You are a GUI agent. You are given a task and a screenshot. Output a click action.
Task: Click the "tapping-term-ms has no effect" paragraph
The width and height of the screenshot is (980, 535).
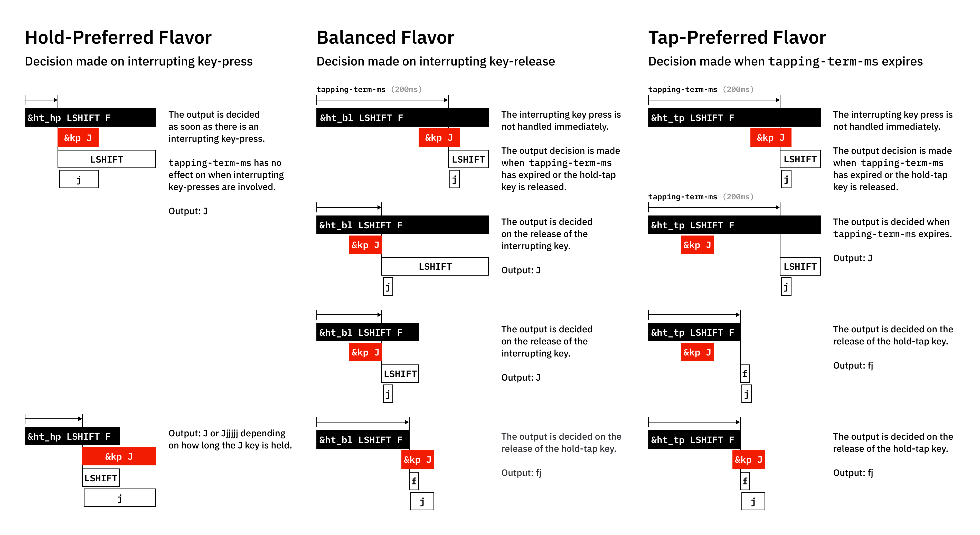226,175
